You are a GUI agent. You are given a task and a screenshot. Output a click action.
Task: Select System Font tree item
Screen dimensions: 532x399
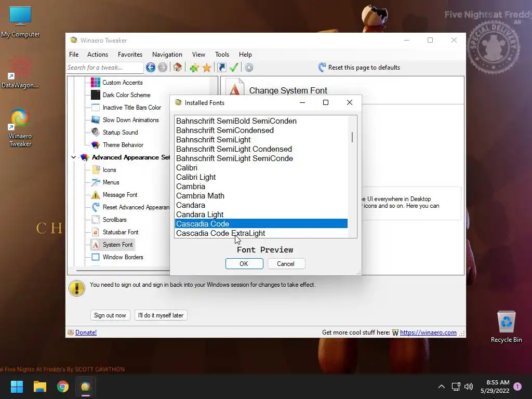118,245
